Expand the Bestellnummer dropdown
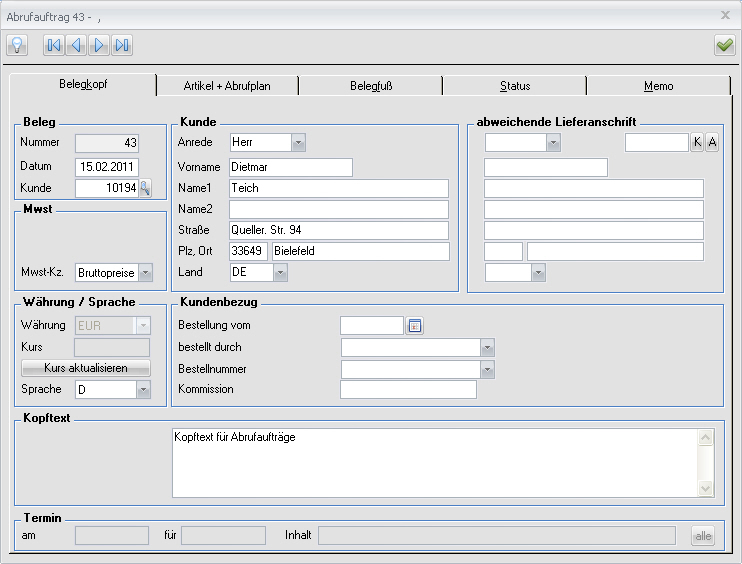Viewport: 742px width, 564px height. [x=487, y=370]
